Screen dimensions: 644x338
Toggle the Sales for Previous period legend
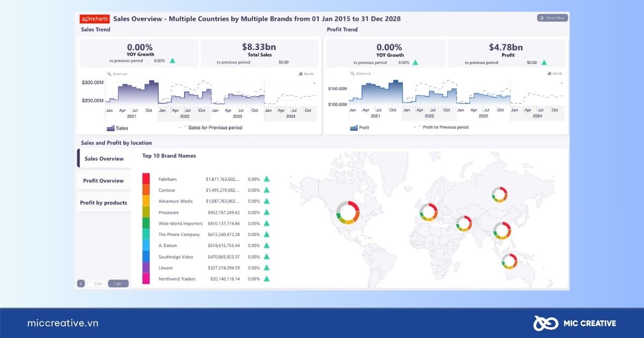tap(211, 128)
